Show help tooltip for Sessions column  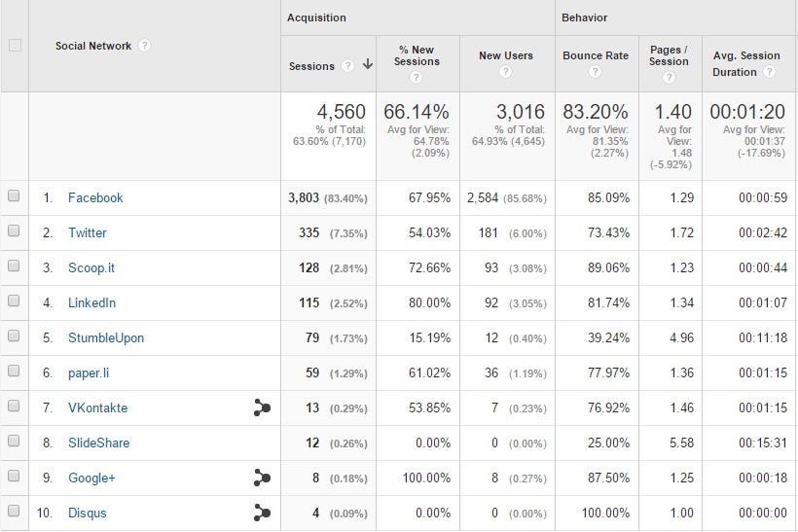click(x=348, y=65)
